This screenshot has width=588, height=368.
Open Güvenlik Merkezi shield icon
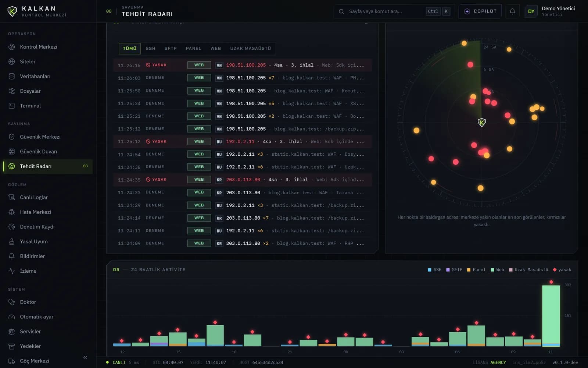12,137
